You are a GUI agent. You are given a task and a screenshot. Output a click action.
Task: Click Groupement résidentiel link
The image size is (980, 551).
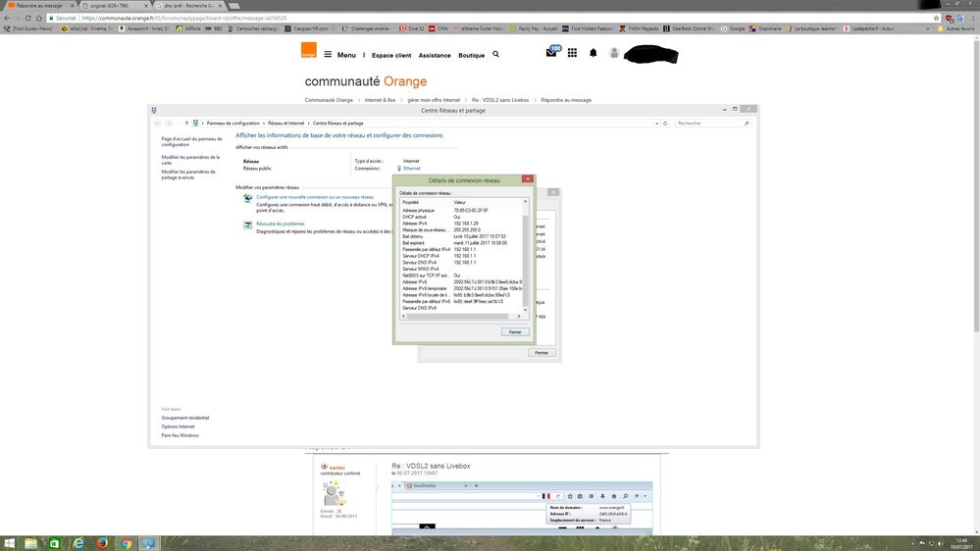tap(185, 418)
